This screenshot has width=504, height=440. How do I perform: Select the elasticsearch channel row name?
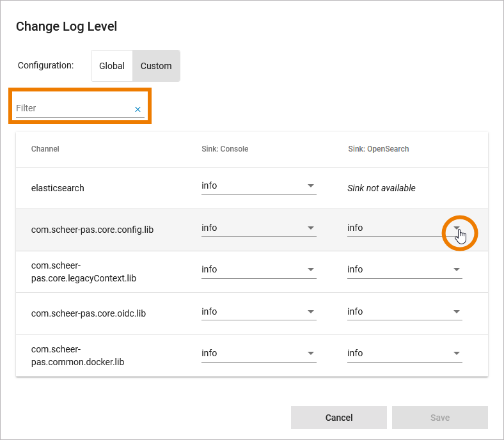[58, 189]
